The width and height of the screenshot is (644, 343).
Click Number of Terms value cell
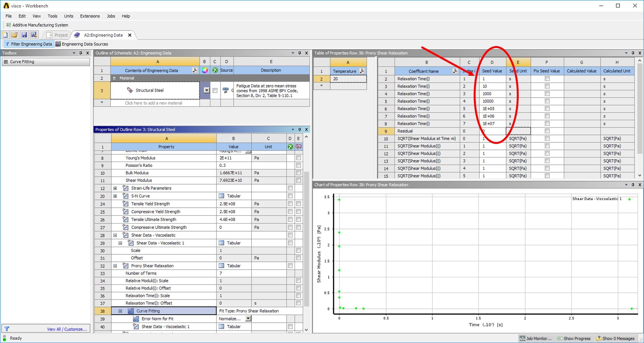pyautogui.click(x=233, y=273)
